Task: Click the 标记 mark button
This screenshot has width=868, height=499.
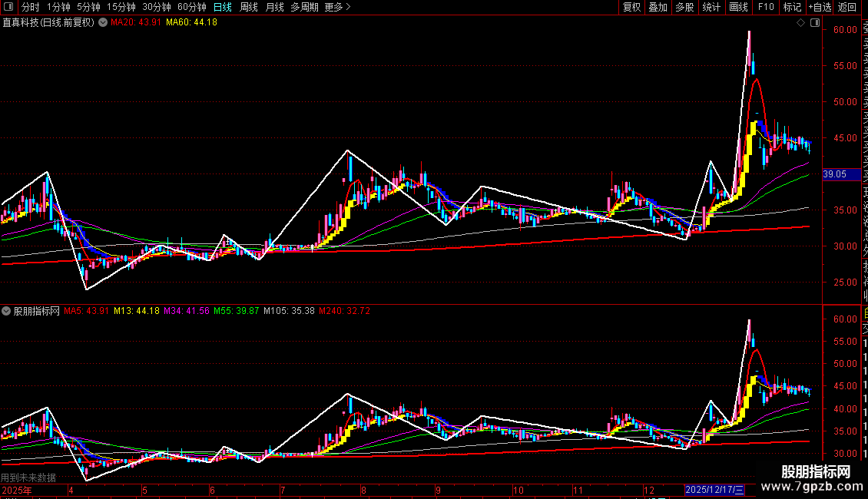Action: pos(792,7)
